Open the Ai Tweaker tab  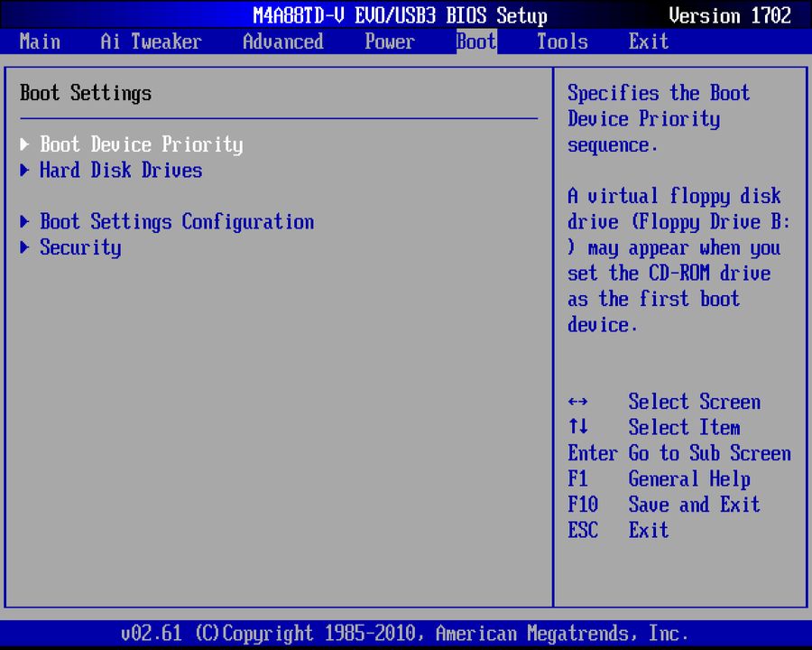click(x=150, y=42)
